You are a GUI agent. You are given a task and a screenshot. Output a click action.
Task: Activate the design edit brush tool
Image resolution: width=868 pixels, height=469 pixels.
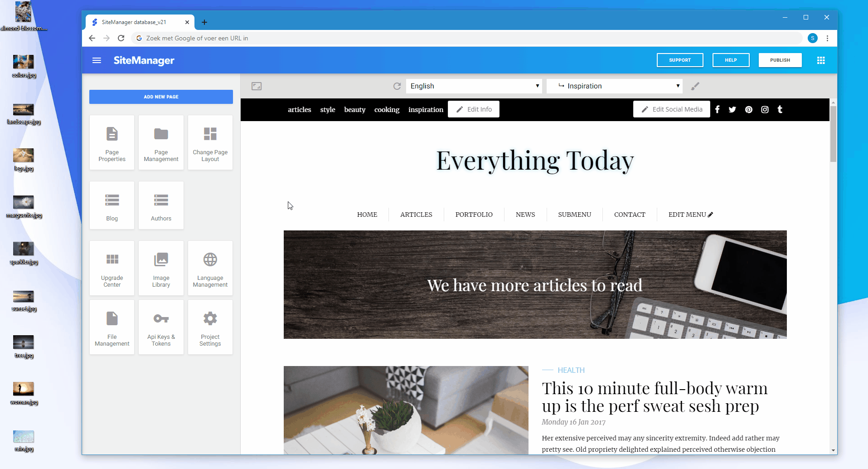coord(695,86)
